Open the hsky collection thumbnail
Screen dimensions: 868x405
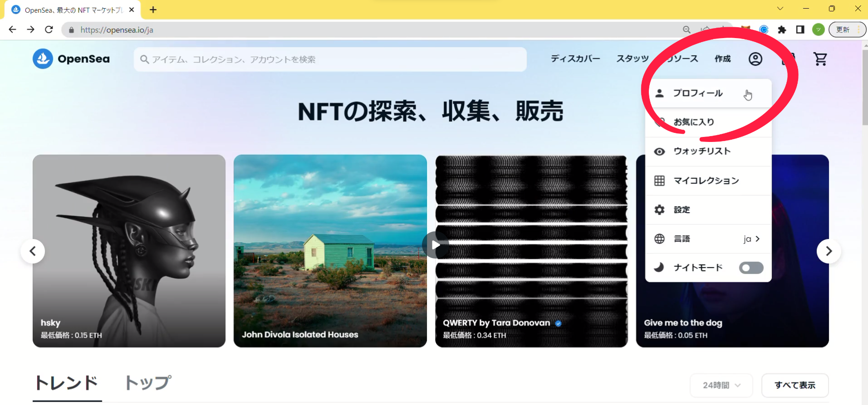[129, 251]
